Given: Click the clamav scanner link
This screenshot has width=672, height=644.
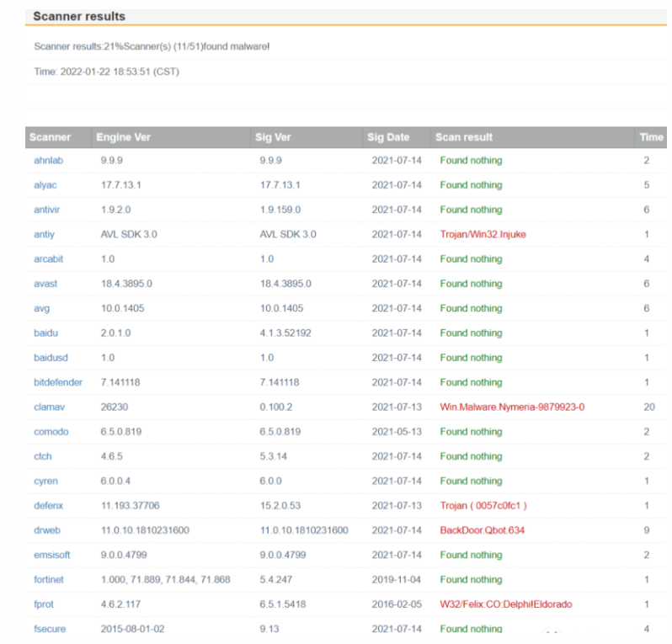Looking at the screenshot, I should tap(50, 407).
